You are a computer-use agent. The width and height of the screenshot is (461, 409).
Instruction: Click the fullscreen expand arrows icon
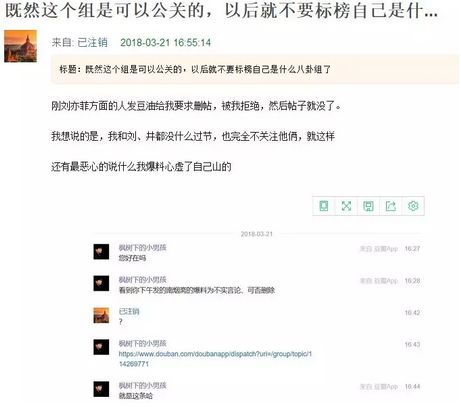pyautogui.click(x=346, y=206)
